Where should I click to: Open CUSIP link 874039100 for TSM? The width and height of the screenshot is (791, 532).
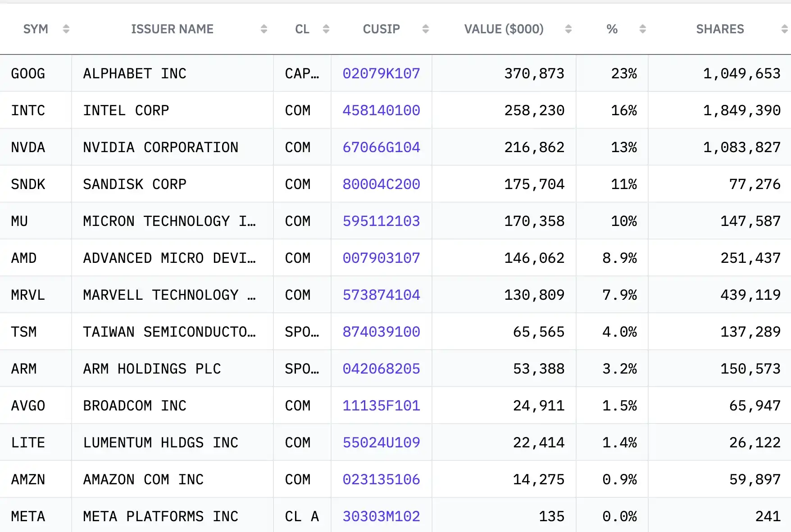pos(381,332)
